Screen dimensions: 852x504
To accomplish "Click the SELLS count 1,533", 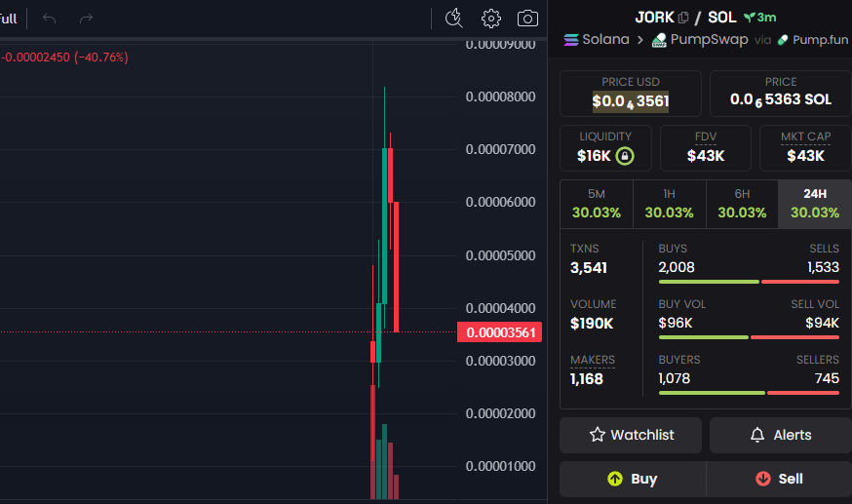I will pos(823,267).
